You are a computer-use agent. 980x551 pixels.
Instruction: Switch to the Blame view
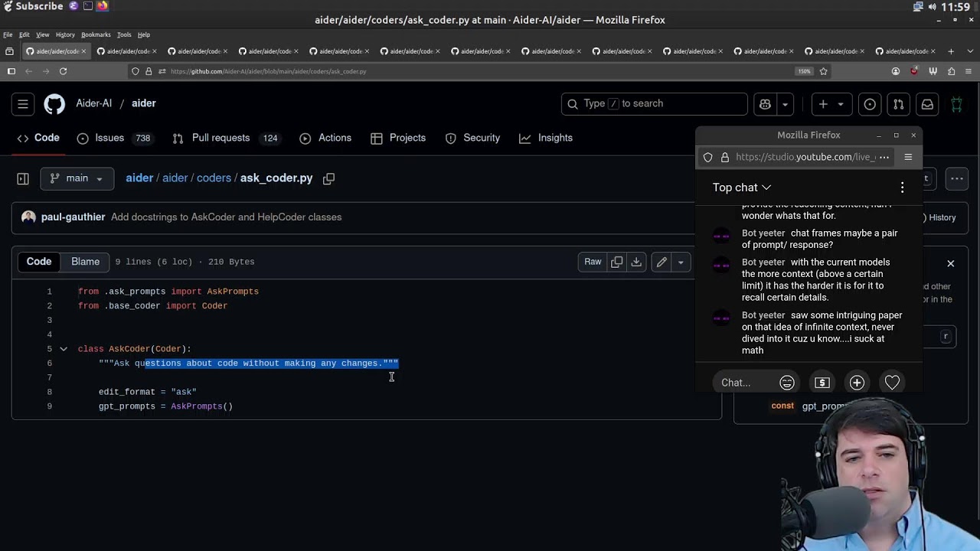[86, 262]
